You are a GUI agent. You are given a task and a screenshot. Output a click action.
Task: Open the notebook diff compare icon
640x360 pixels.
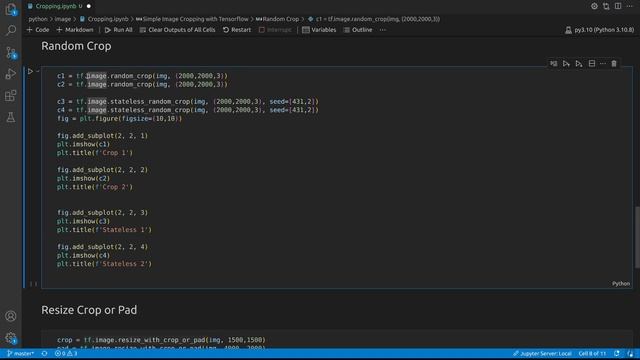tap(606, 6)
